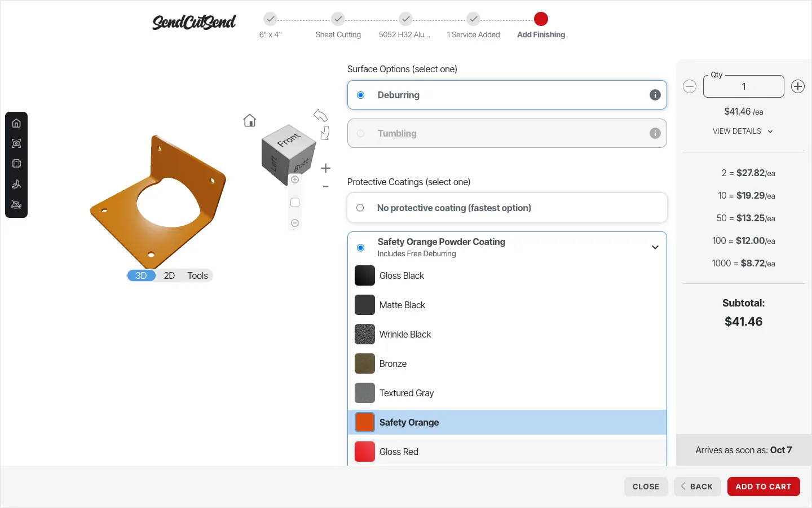Viewport: 812px width, 508px height.
Task: Click the small circled plus below the view cube
Action: click(x=295, y=179)
